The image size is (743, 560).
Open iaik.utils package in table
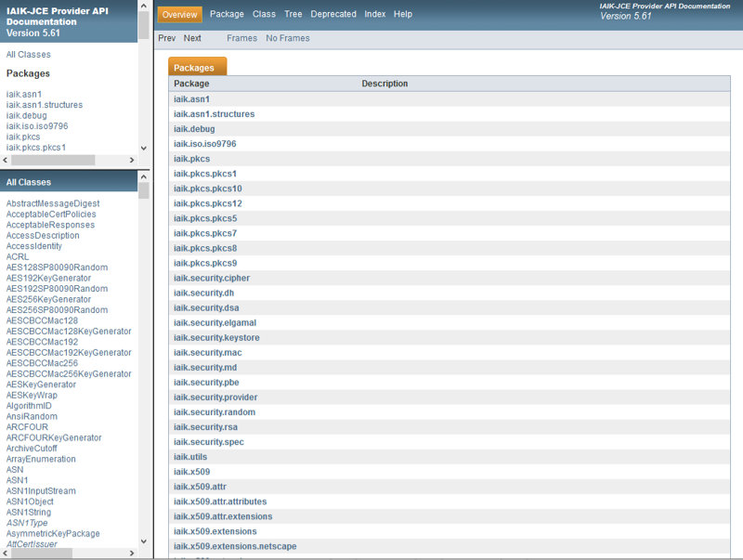coord(190,457)
